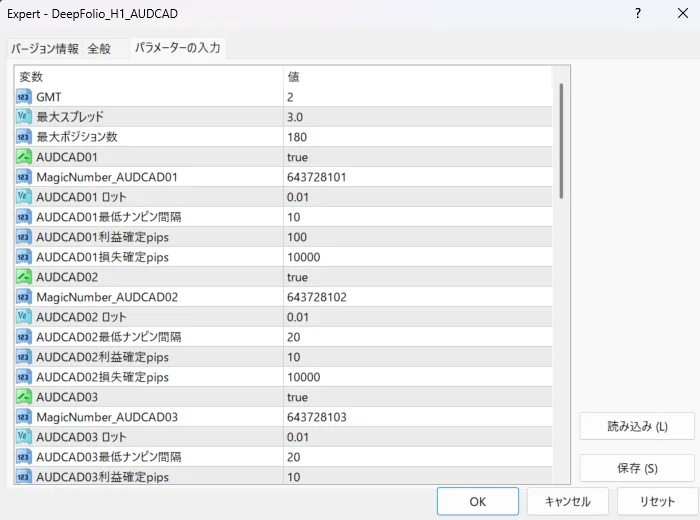Toggle the AUDCAD02 true value
Screen dimensions: 700x520
[x=297, y=277]
